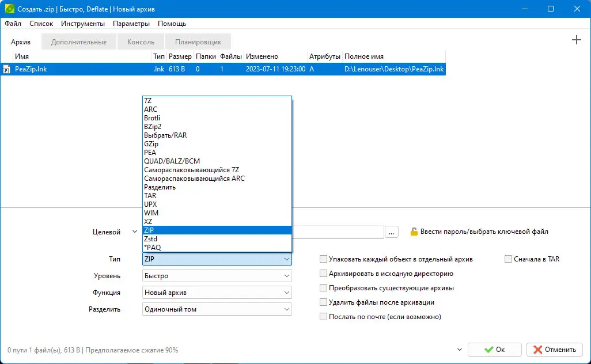The height and width of the screenshot is (364, 591).
Task: Open the Инструменты menu
Action: pyautogui.click(x=83, y=24)
